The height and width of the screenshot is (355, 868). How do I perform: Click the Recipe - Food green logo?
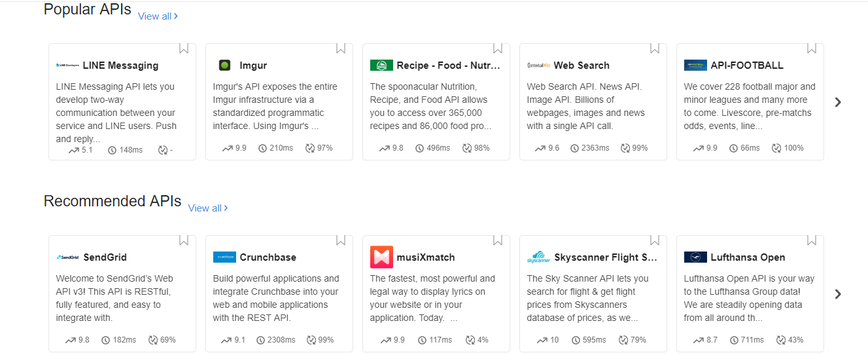381,65
